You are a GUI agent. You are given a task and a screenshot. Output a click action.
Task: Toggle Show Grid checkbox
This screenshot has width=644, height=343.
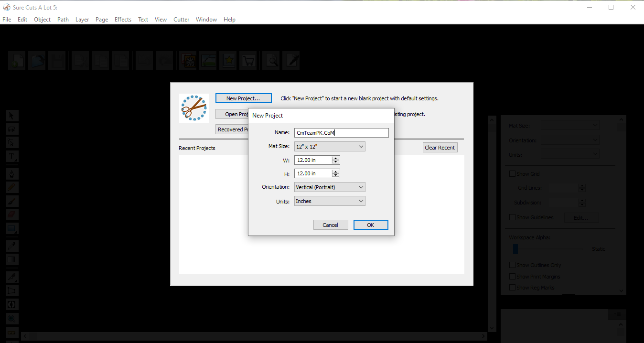tap(513, 174)
